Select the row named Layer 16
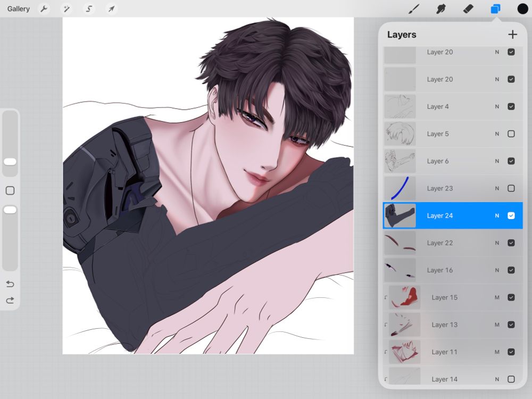 click(x=453, y=270)
